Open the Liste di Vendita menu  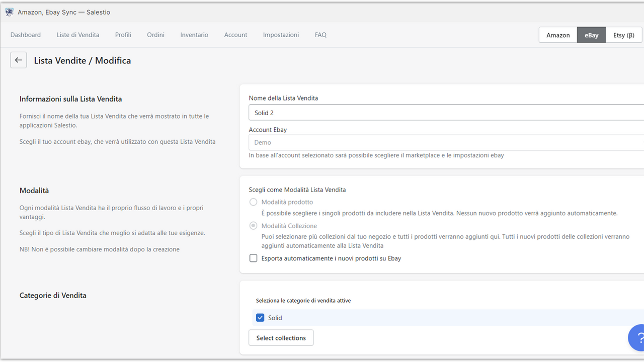click(78, 35)
